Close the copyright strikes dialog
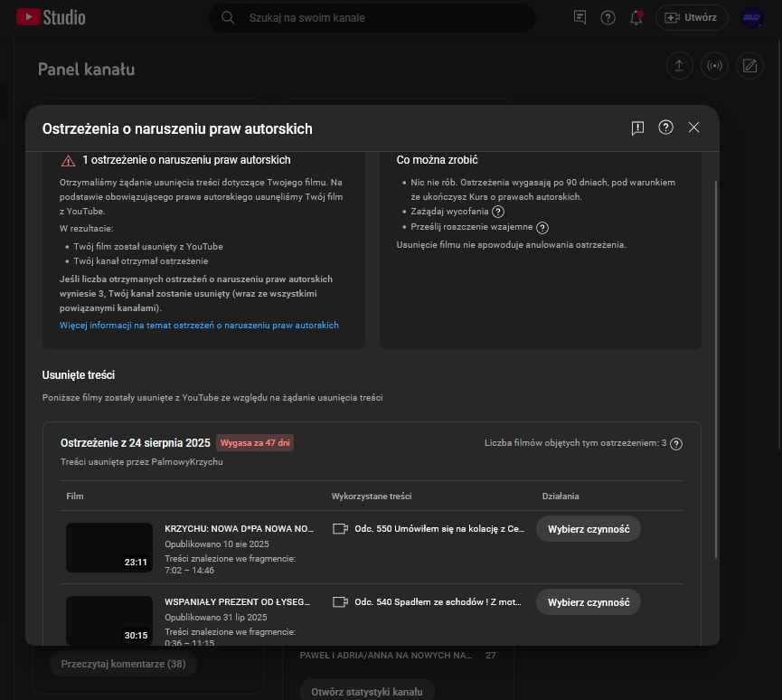The height and width of the screenshot is (700, 782). (x=694, y=128)
